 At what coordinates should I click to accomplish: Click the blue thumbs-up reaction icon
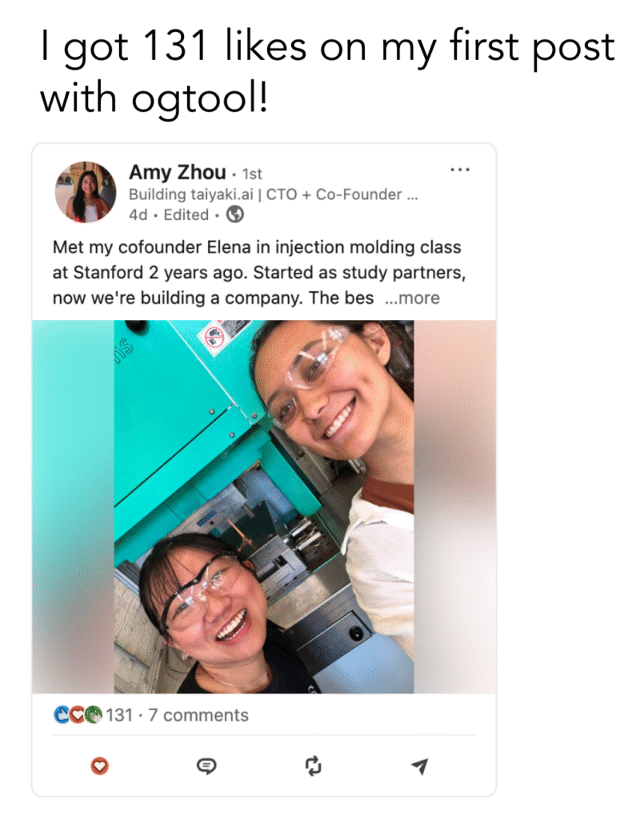pos(62,714)
